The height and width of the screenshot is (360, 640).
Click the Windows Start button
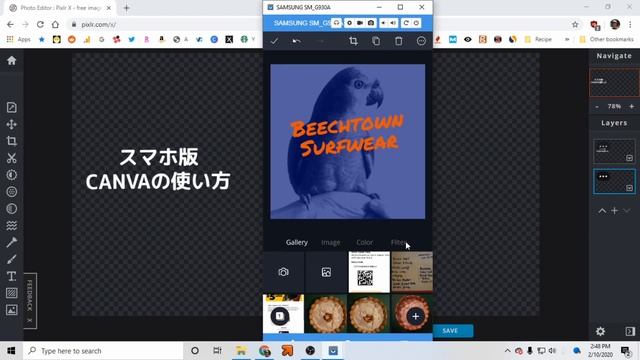(x=11, y=351)
